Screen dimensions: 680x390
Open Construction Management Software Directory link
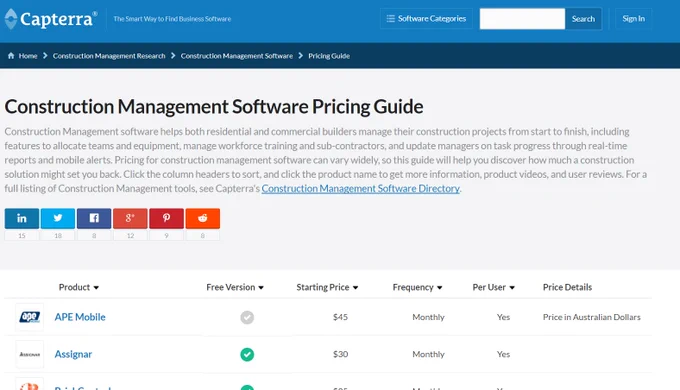[x=360, y=188]
